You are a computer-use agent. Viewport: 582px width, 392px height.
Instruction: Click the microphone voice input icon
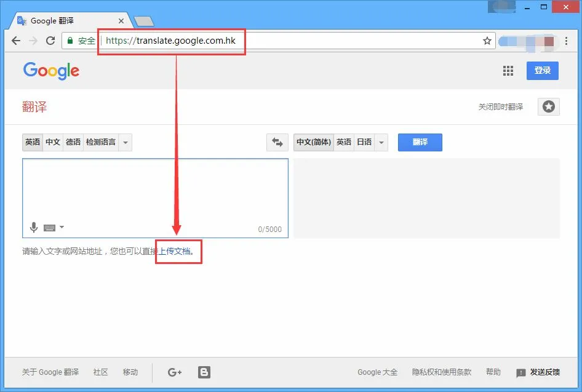point(34,227)
